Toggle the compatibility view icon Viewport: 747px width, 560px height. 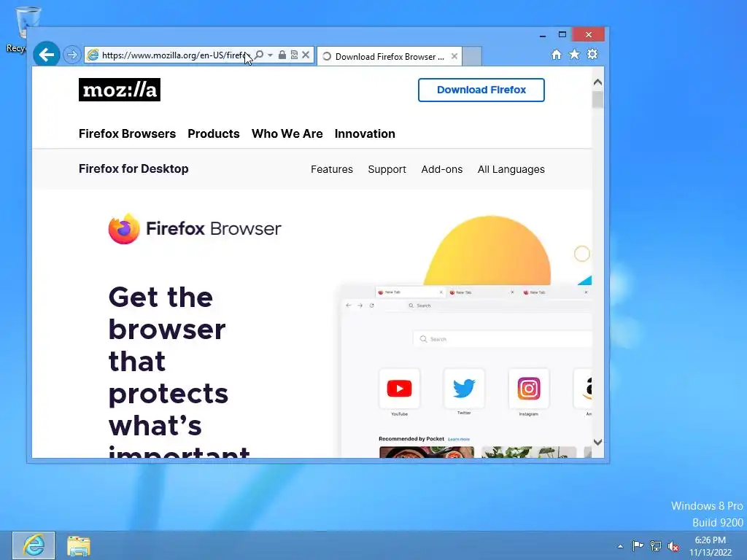click(294, 55)
